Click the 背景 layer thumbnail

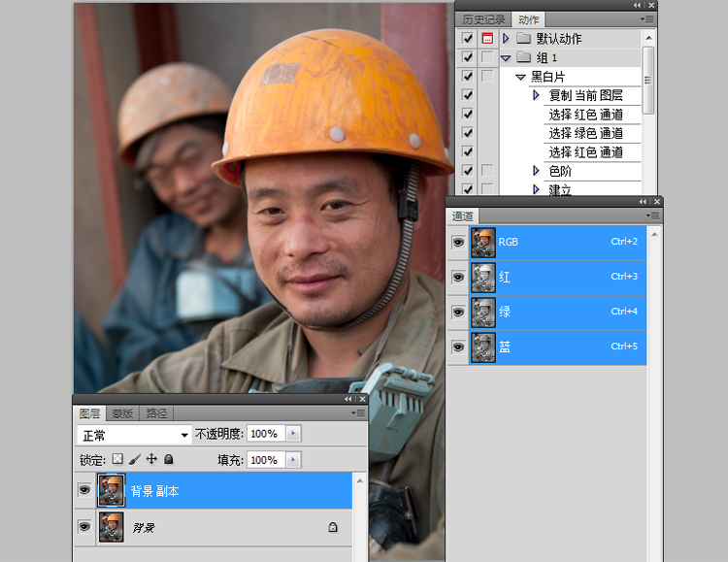point(112,527)
